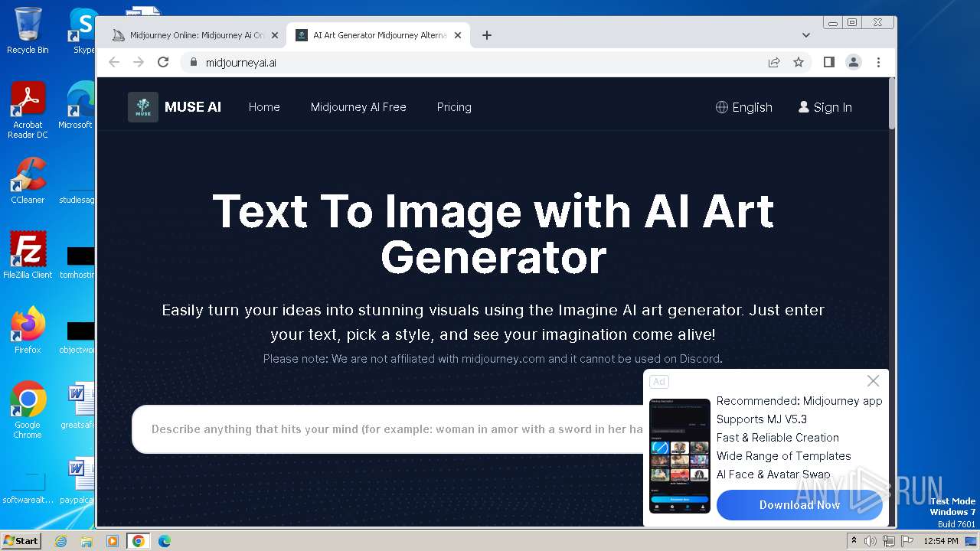Viewport: 980px width, 551px height.
Task: Open the Home menu item
Action: (264, 107)
